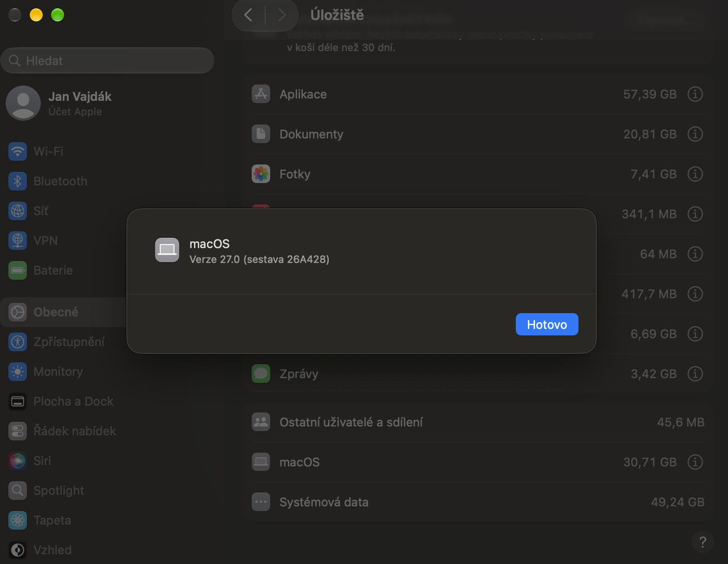Click info icon beside 341,1 MB
Viewport: 728px width, 564px height.
[x=695, y=214]
